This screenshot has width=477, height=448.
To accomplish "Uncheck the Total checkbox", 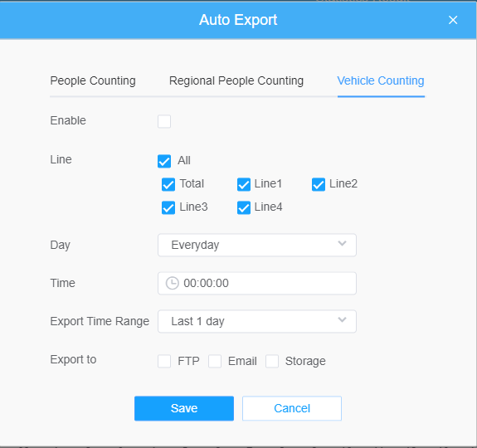I will tap(168, 184).
